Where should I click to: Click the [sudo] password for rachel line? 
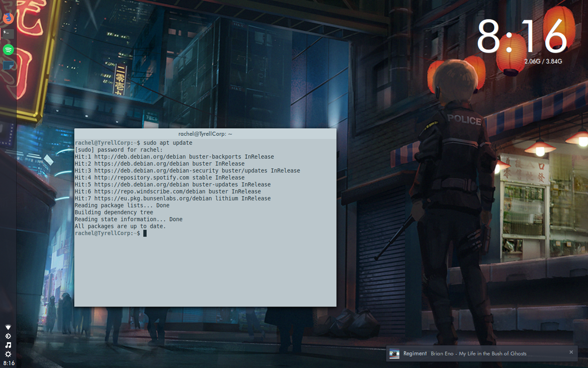[119, 149]
